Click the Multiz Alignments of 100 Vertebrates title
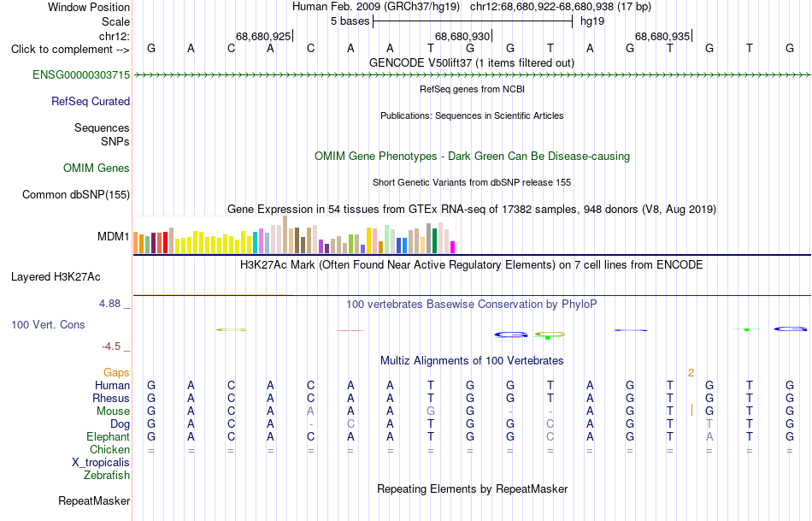This screenshot has width=812, height=521. point(472,360)
